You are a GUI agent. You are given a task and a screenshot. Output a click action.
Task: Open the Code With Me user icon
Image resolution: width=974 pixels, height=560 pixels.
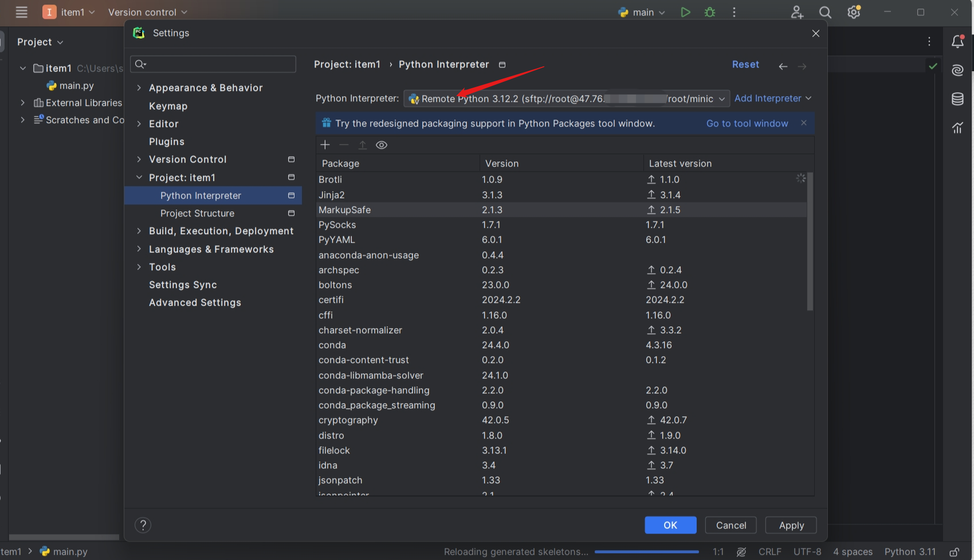pos(797,12)
